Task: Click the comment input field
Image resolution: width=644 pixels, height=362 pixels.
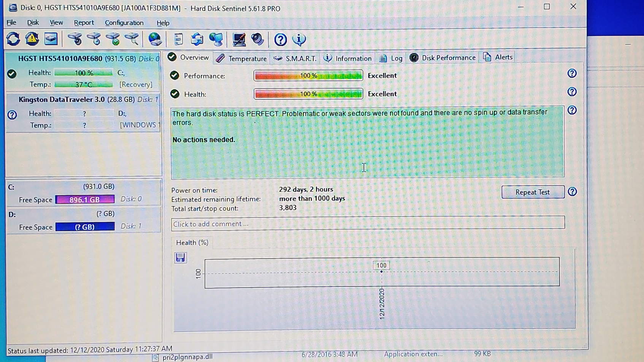Action: tap(367, 223)
